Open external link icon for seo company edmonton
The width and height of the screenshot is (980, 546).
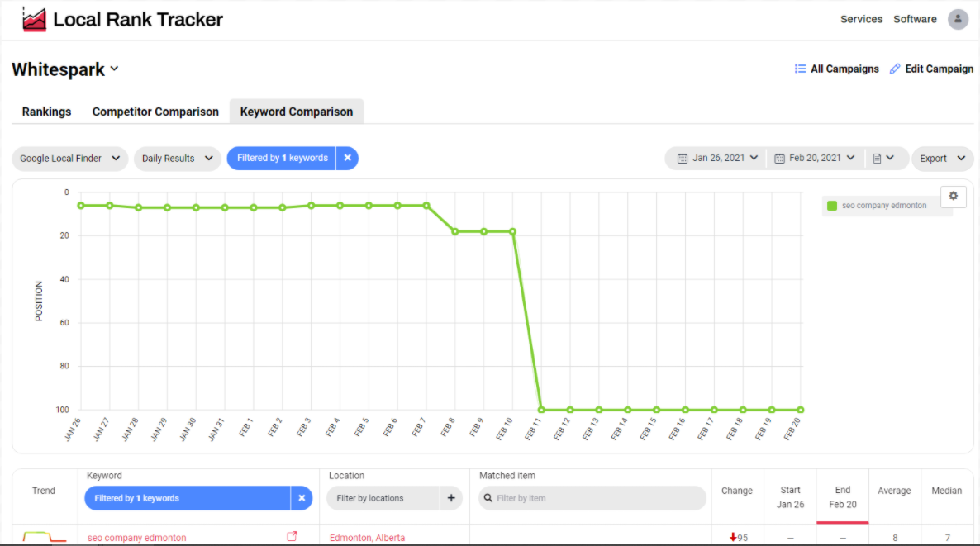tap(292, 537)
